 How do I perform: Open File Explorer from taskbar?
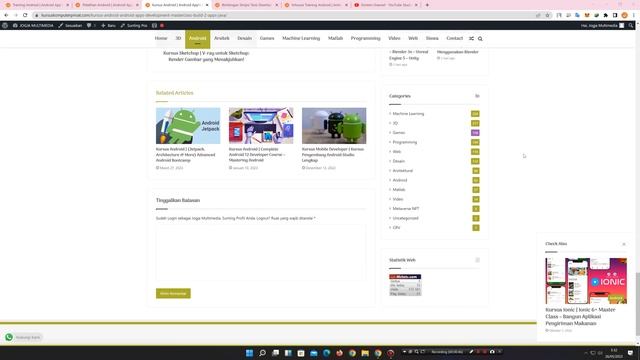click(365, 353)
